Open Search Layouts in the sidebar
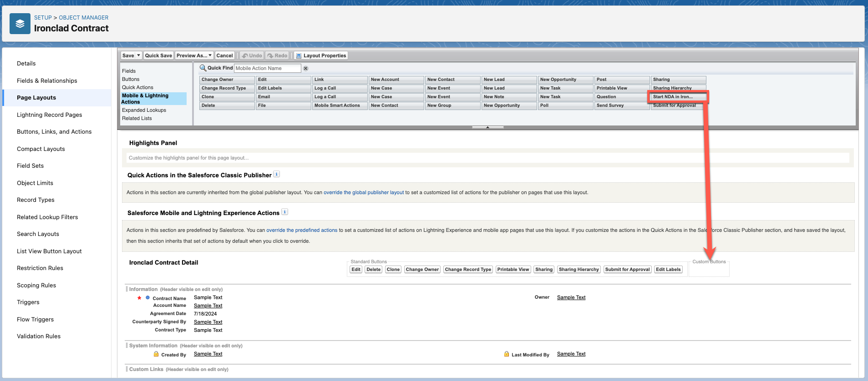The height and width of the screenshot is (381, 868). tap(38, 234)
